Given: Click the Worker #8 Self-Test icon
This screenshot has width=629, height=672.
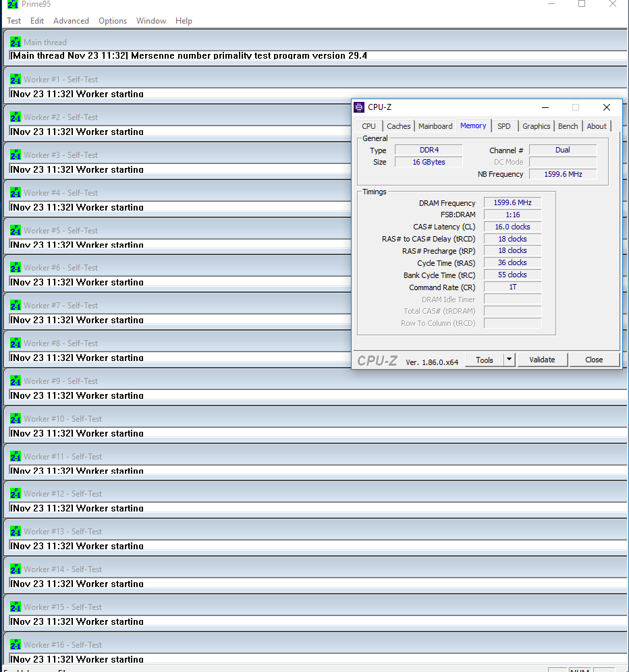Looking at the screenshot, I should click(x=16, y=343).
